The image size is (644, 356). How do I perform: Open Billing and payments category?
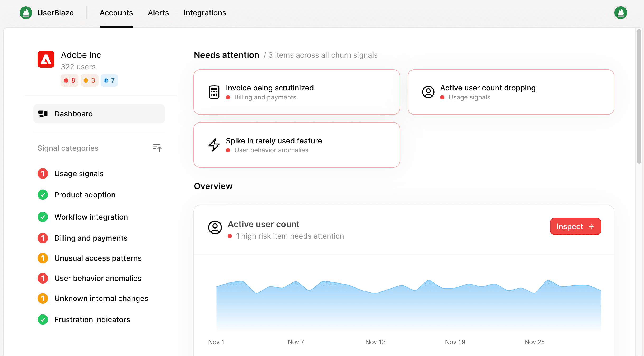(x=91, y=238)
